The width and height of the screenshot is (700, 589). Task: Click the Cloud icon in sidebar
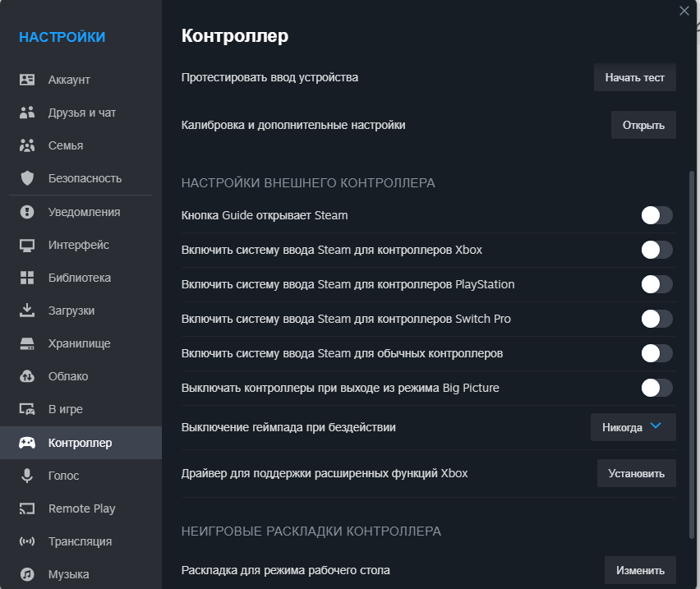27,376
